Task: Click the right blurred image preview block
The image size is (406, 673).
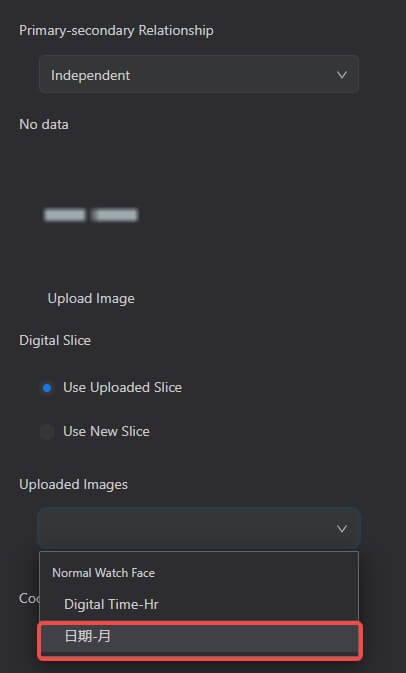Action: click(115, 215)
